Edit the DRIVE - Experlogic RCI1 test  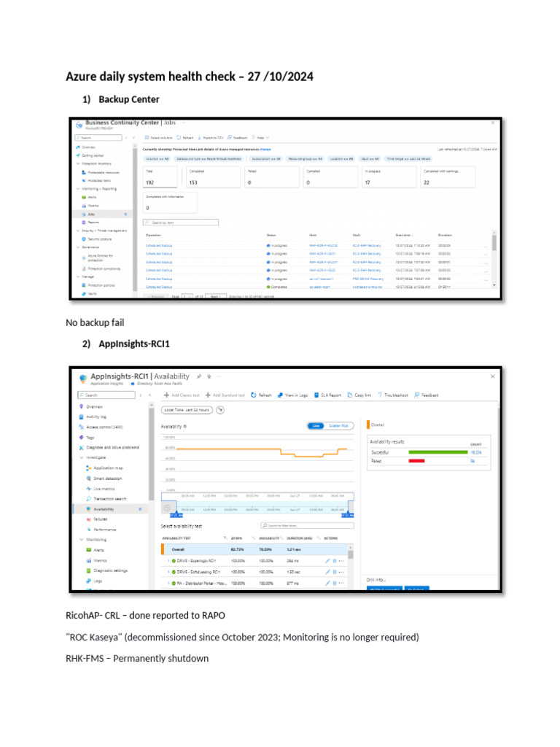[x=327, y=561]
